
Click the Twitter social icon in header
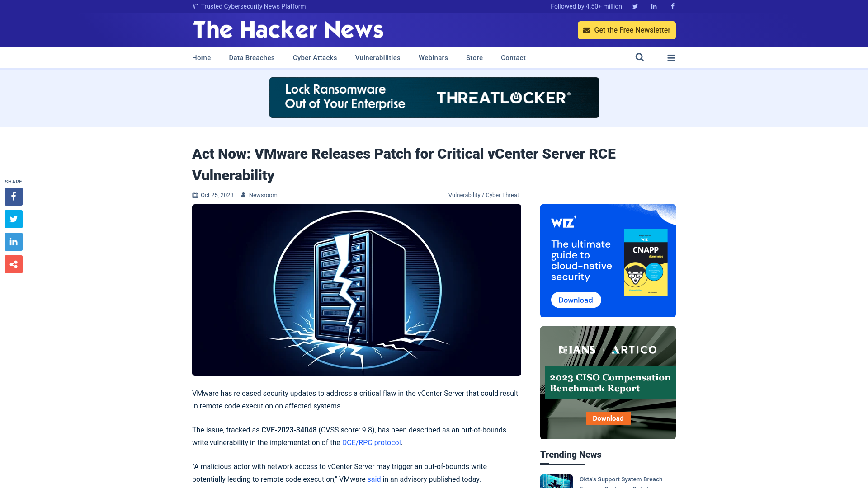tap(635, 6)
